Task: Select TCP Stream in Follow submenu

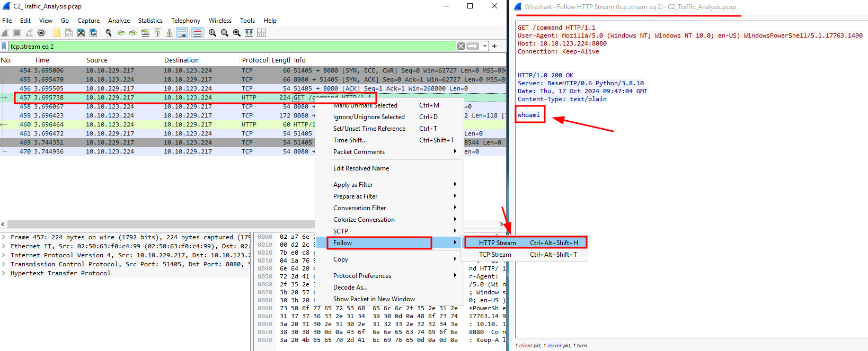Action: pos(526,255)
